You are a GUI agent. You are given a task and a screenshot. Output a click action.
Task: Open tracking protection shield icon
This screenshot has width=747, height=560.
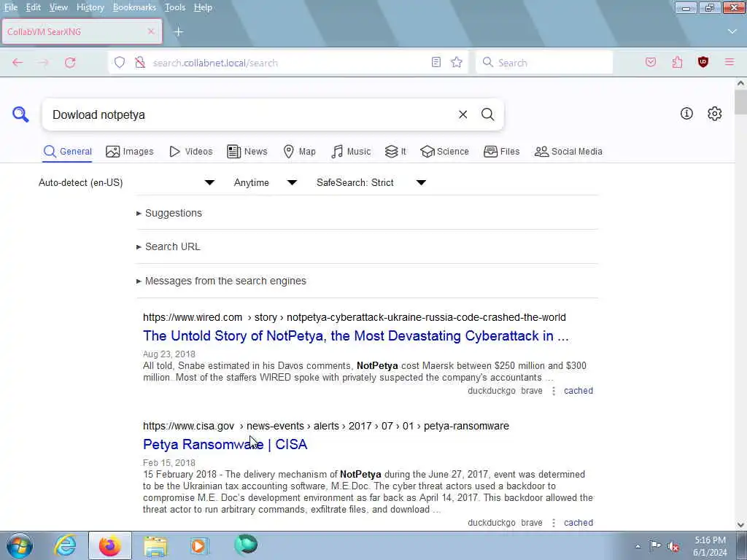tap(120, 63)
